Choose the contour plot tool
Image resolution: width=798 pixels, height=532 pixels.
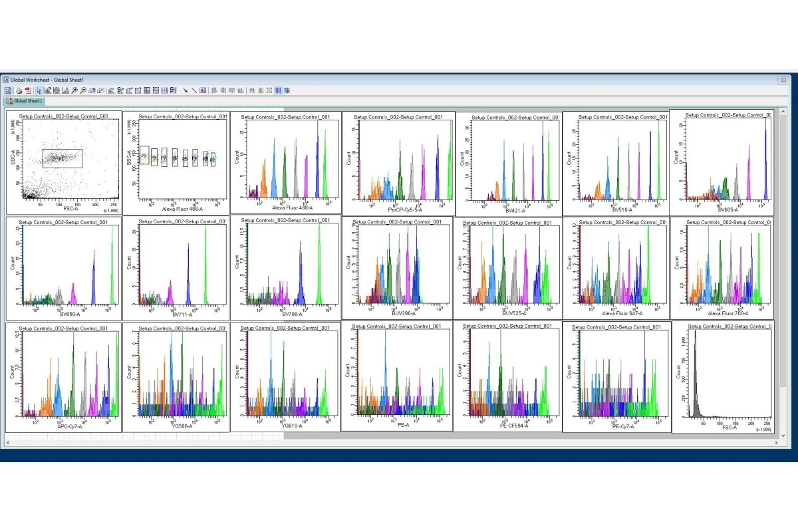[x=57, y=90]
